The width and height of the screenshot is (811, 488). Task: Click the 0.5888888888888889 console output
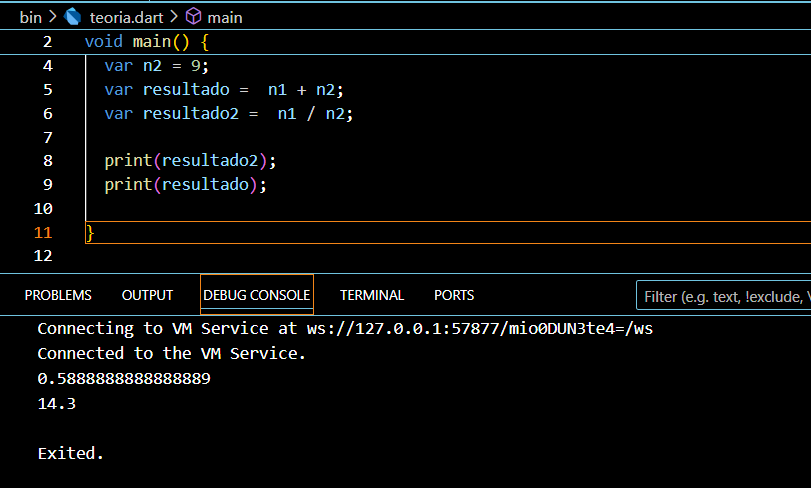coord(124,379)
